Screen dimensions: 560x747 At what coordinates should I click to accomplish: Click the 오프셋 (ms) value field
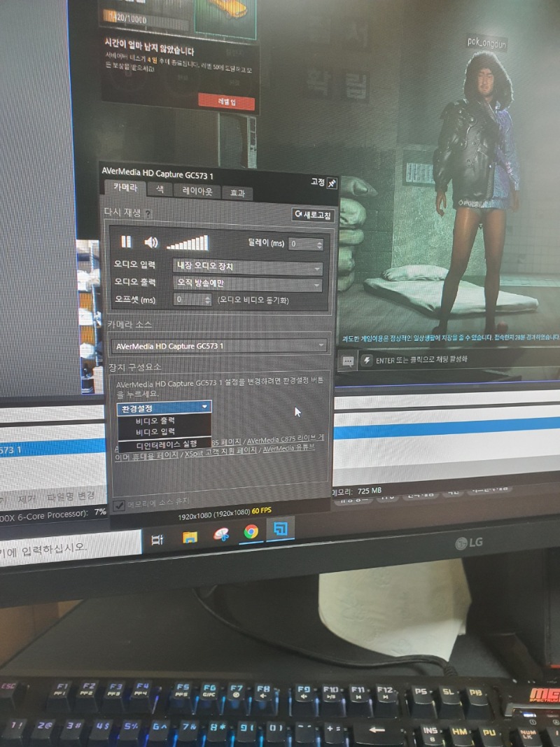click(x=189, y=300)
